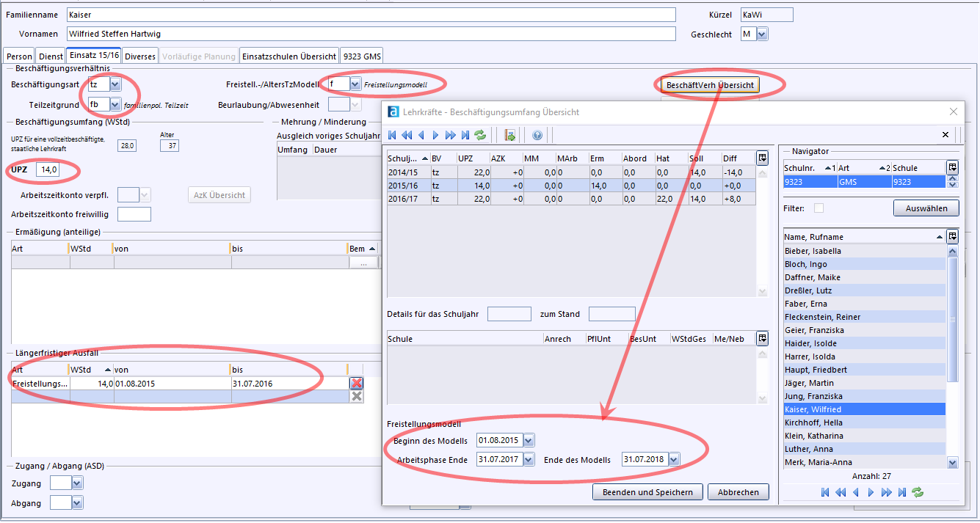The image size is (980, 523).
Task: Click the Auswählen button
Action: [926, 208]
